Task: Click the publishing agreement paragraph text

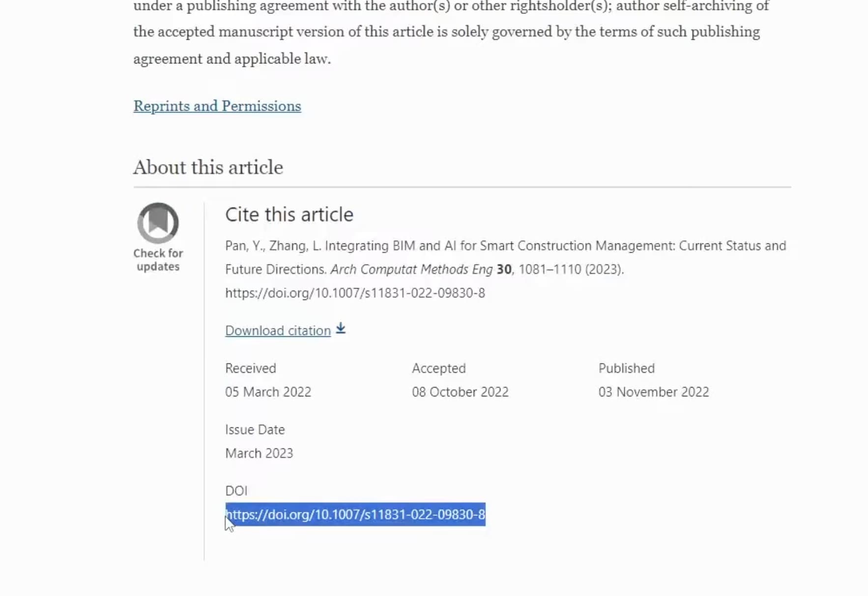Action: click(x=451, y=32)
